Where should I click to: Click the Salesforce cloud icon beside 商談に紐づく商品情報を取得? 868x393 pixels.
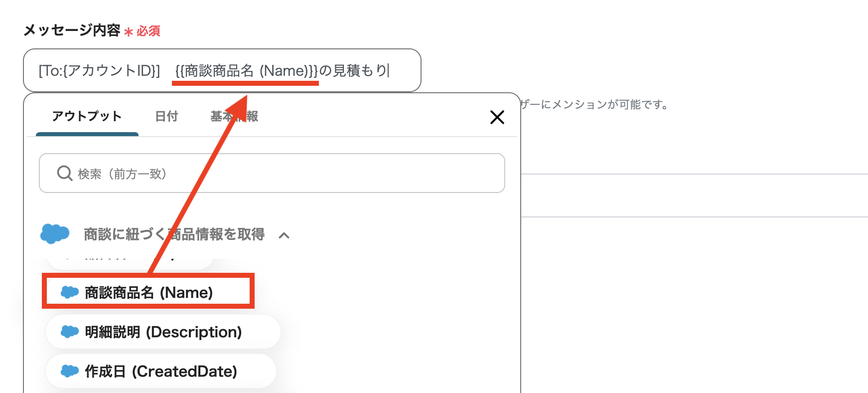point(55,234)
